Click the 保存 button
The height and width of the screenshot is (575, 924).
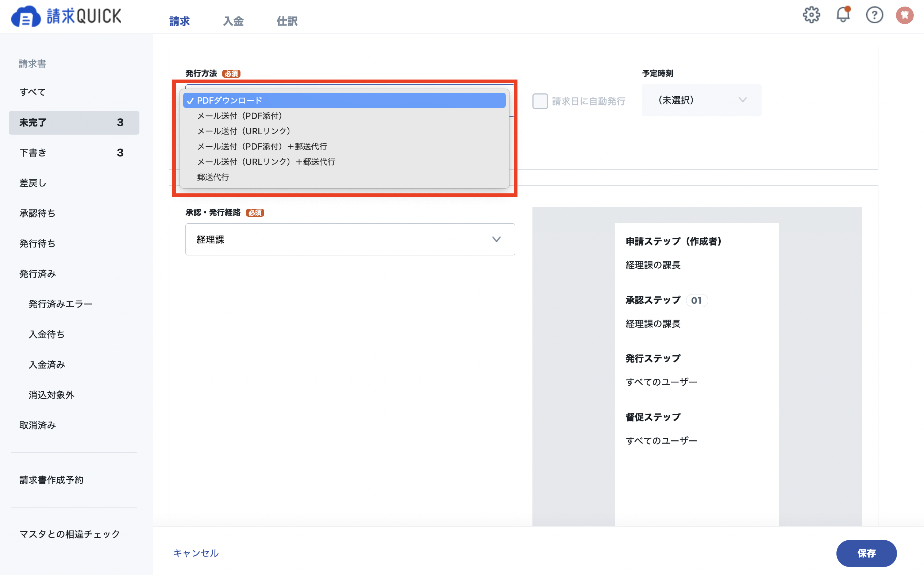tap(866, 553)
